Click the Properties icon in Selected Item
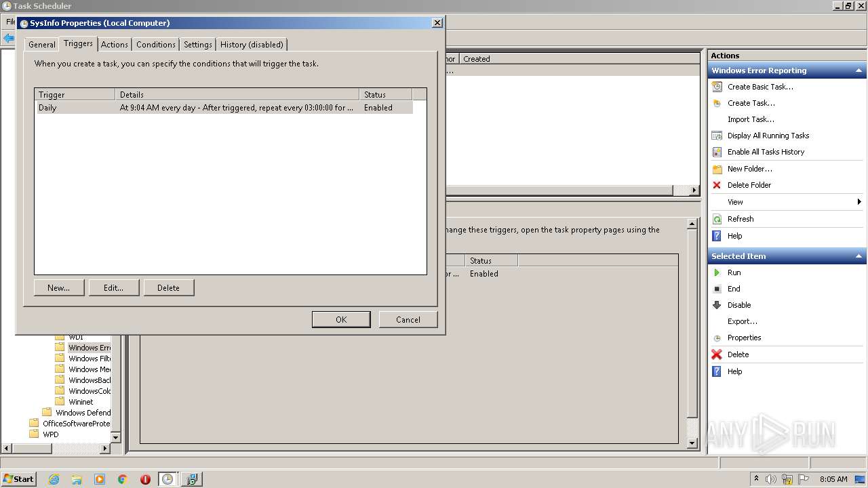The image size is (868, 488). [x=717, y=338]
